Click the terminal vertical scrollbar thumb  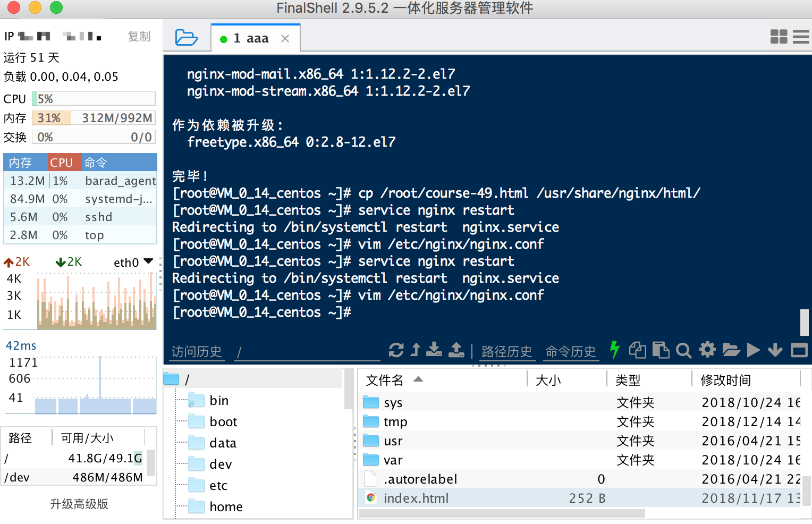coord(805,323)
